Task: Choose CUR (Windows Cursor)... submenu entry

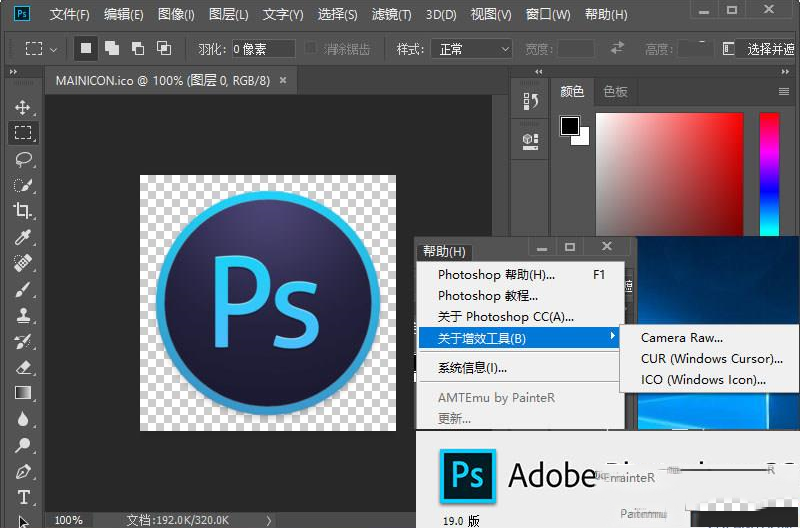Action: click(x=710, y=359)
